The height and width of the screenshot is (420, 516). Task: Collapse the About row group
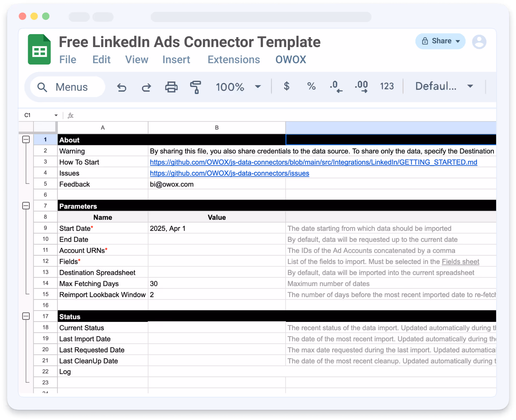[x=26, y=139]
